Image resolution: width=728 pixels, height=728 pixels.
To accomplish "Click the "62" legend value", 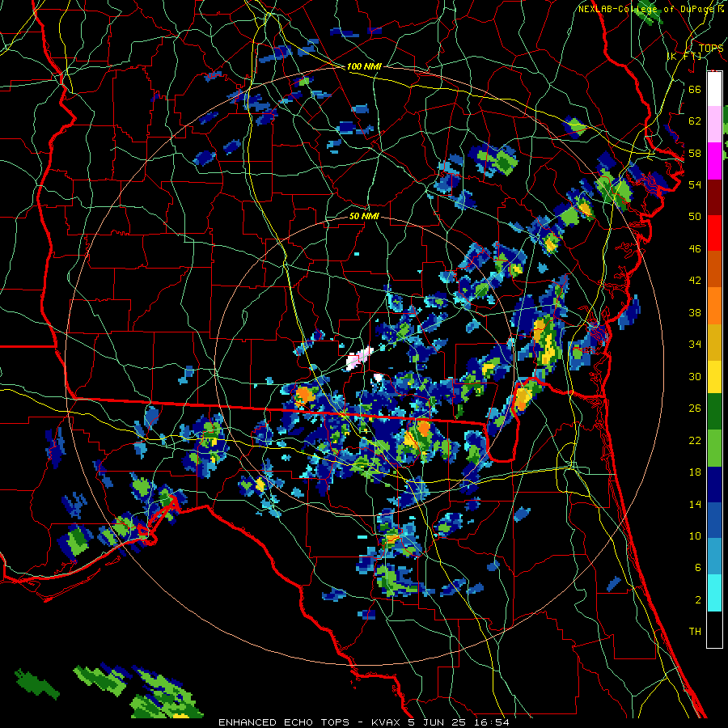I will click(x=695, y=121).
